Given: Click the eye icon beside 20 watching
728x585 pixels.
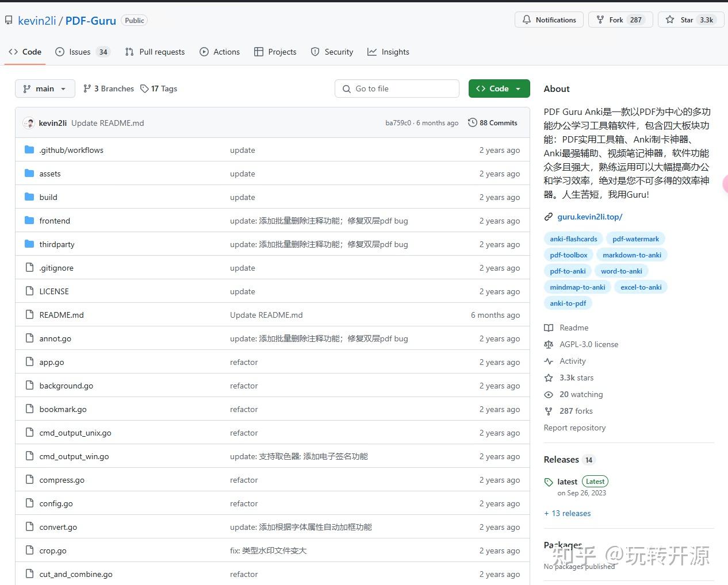Looking at the screenshot, I should point(549,394).
